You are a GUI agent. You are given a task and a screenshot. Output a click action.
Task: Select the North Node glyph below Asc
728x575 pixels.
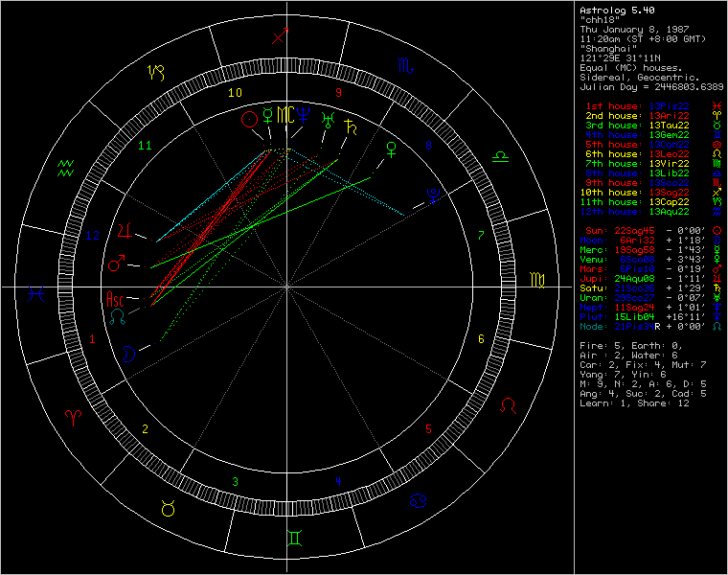116,314
